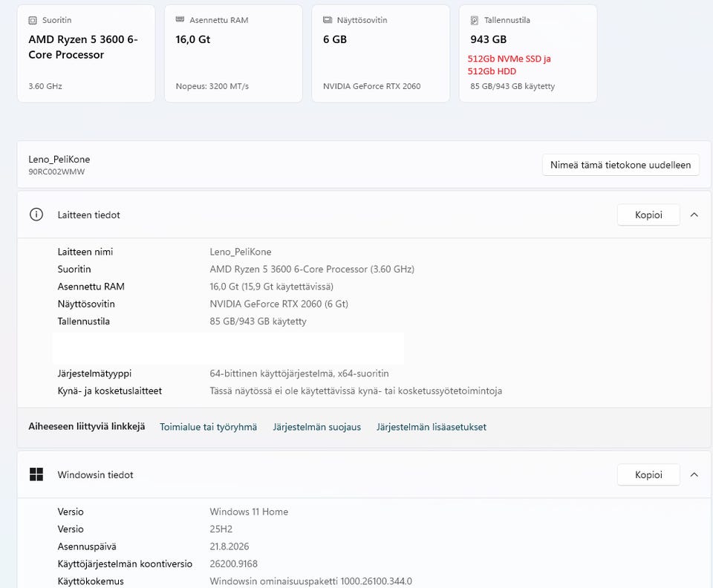Click the Tallennustila storage drive icon

tap(475, 20)
